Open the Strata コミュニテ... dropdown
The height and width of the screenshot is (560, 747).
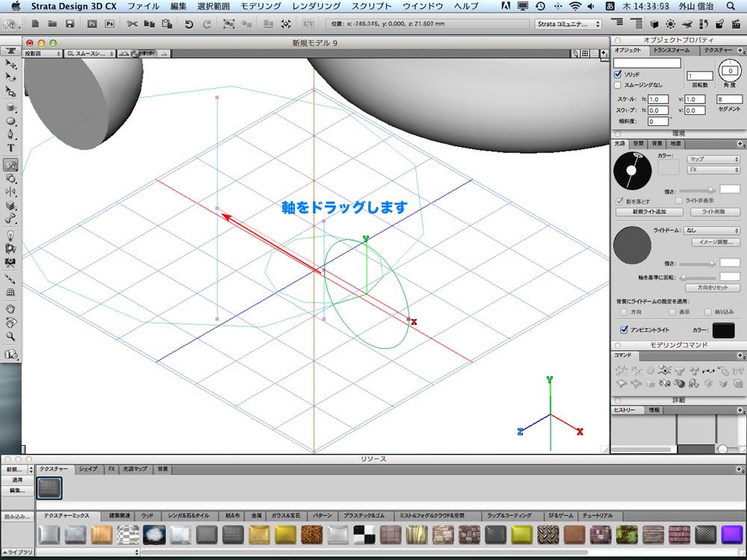pos(568,24)
